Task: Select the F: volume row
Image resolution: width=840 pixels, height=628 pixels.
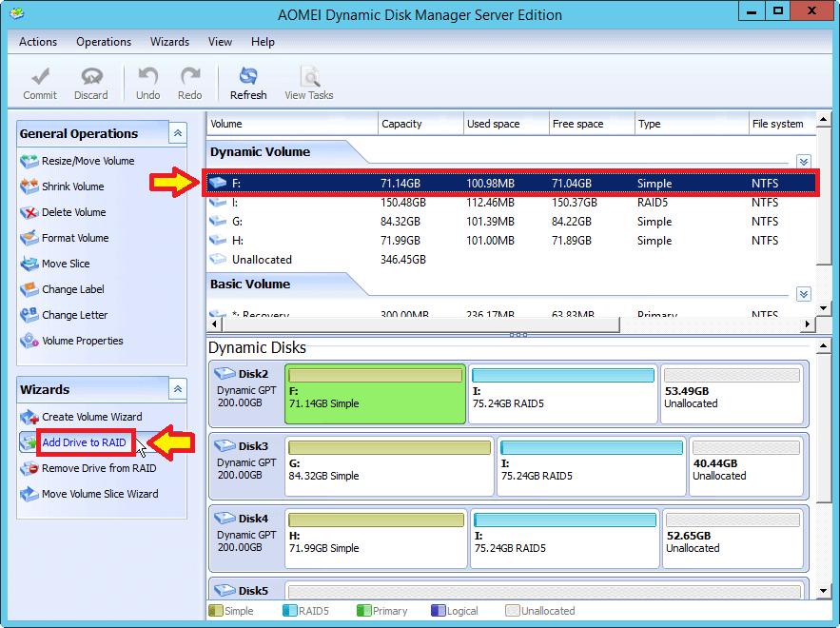Action: pos(511,184)
